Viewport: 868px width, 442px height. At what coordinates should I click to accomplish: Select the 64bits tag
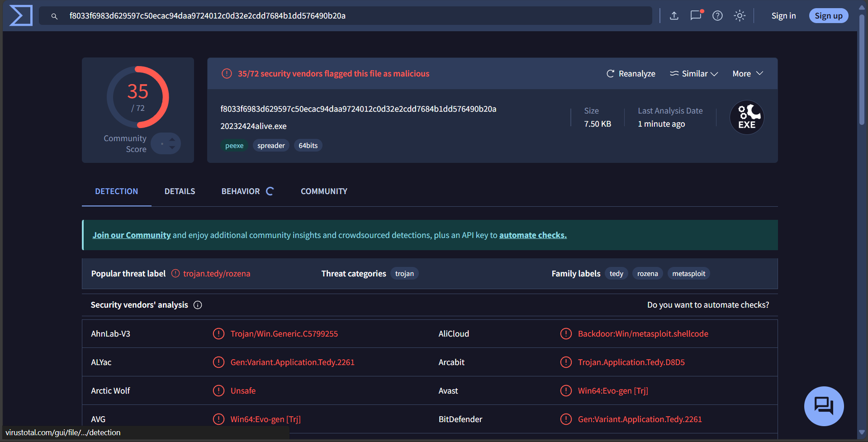[x=308, y=146]
